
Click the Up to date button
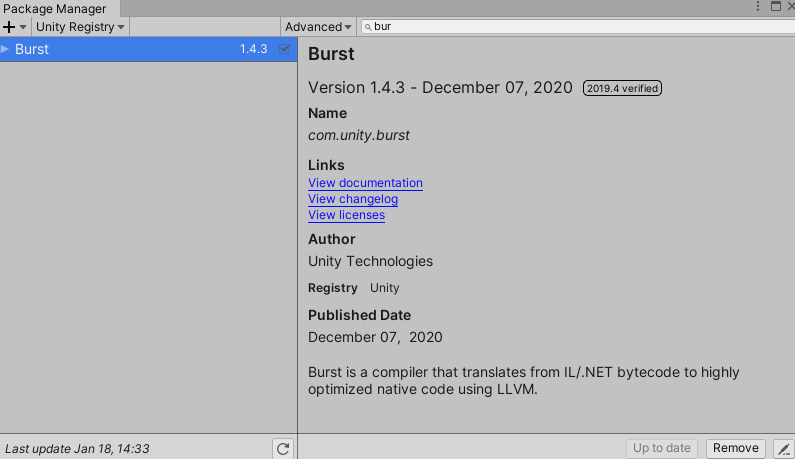pos(662,448)
